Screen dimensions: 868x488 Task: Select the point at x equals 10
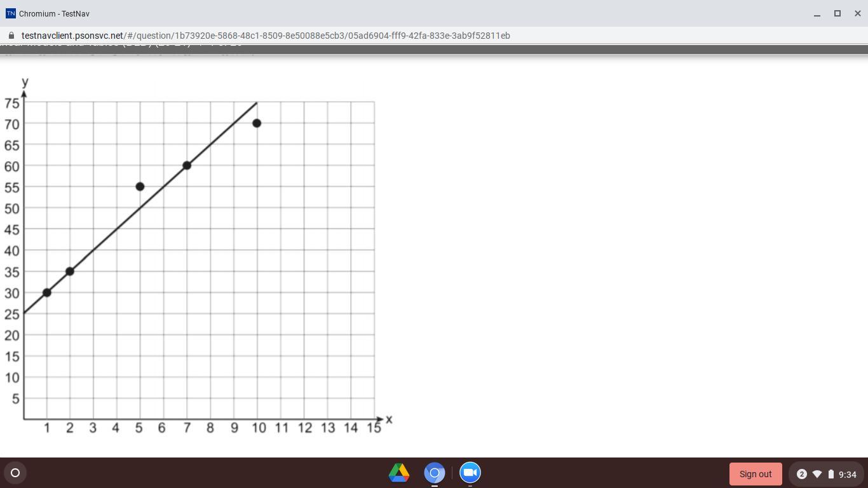click(257, 123)
